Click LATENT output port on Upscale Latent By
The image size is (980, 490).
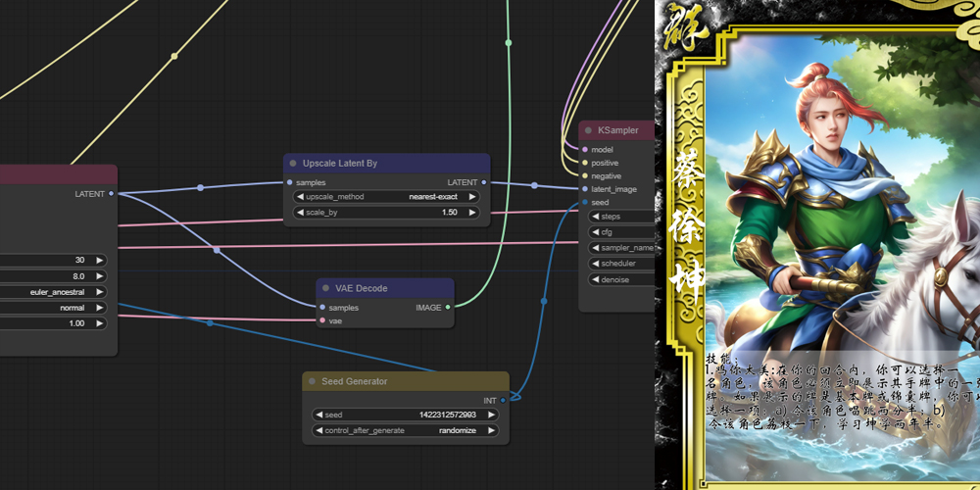point(484,182)
